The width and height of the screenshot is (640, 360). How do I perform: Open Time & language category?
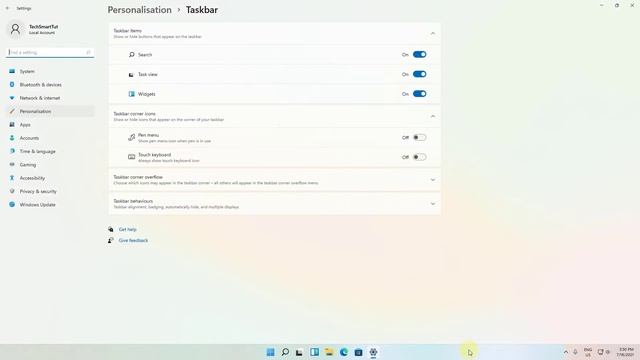50,151
